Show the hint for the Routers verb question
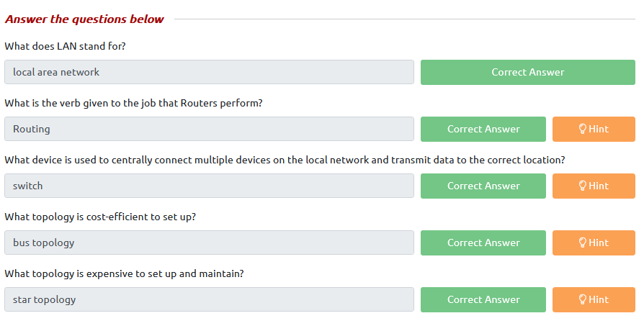Viewport: 644px width, 326px height. (x=594, y=129)
